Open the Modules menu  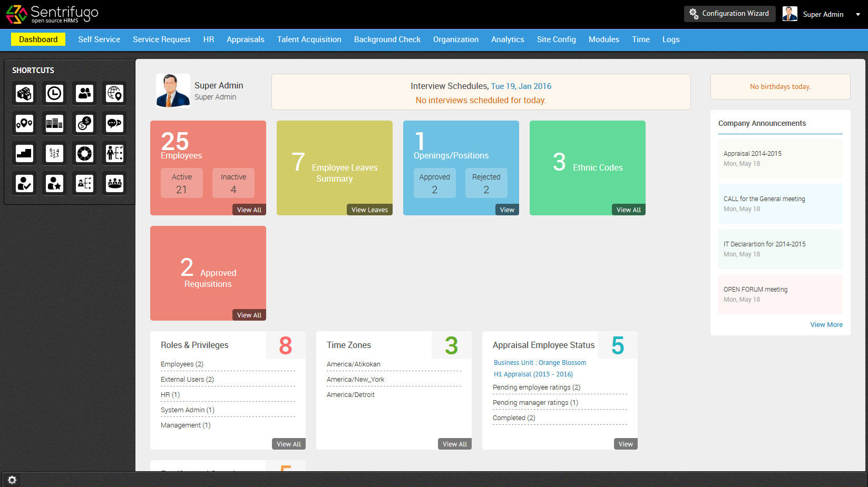coord(604,39)
